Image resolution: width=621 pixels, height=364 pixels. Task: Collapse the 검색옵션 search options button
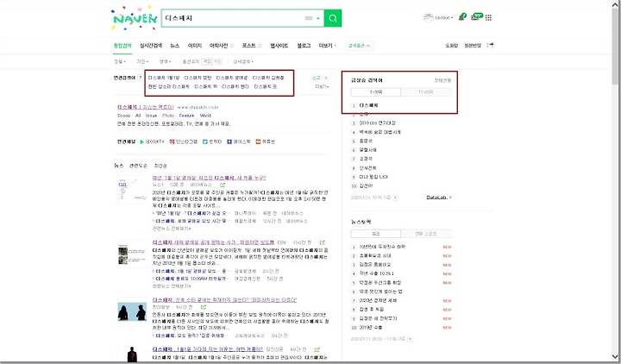pos(359,46)
